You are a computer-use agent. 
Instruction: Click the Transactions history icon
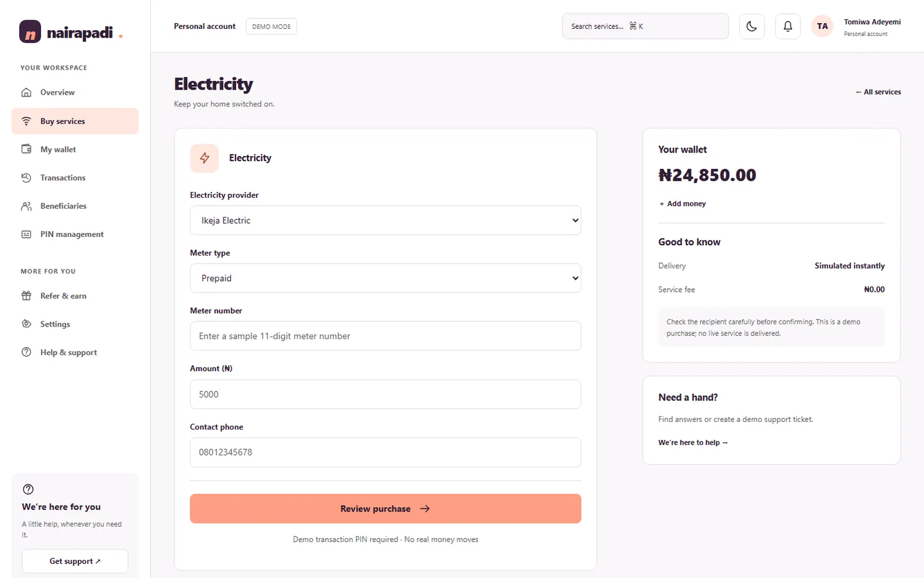point(27,177)
